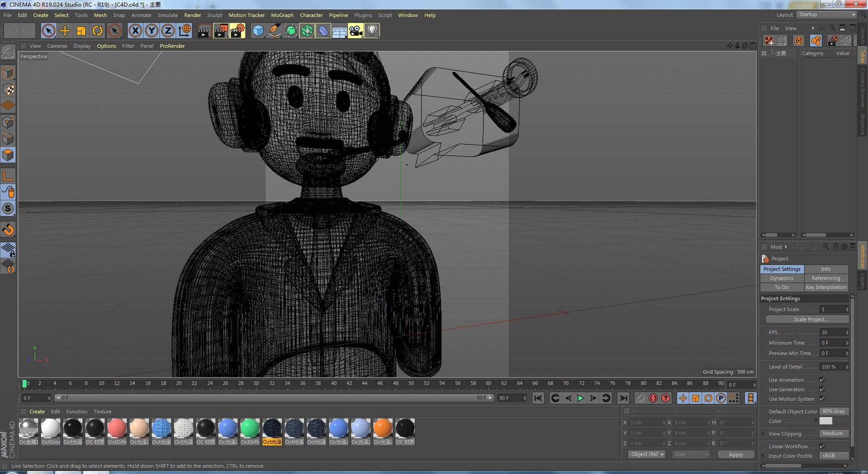The image size is (868, 474).
Task: Activate the Scale tool
Action: pyautogui.click(x=81, y=31)
